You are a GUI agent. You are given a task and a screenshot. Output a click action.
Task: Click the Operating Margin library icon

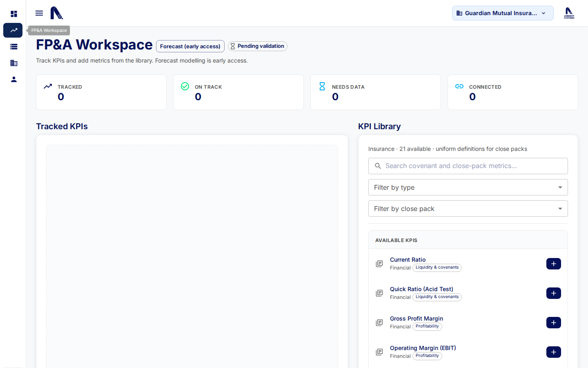pyautogui.click(x=379, y=352)
